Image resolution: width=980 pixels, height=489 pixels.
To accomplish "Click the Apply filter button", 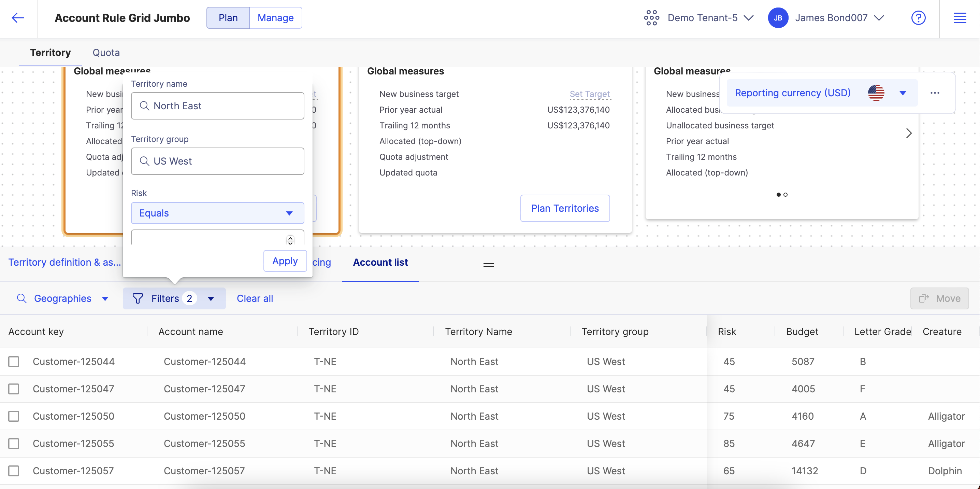I will click(285, 261).
